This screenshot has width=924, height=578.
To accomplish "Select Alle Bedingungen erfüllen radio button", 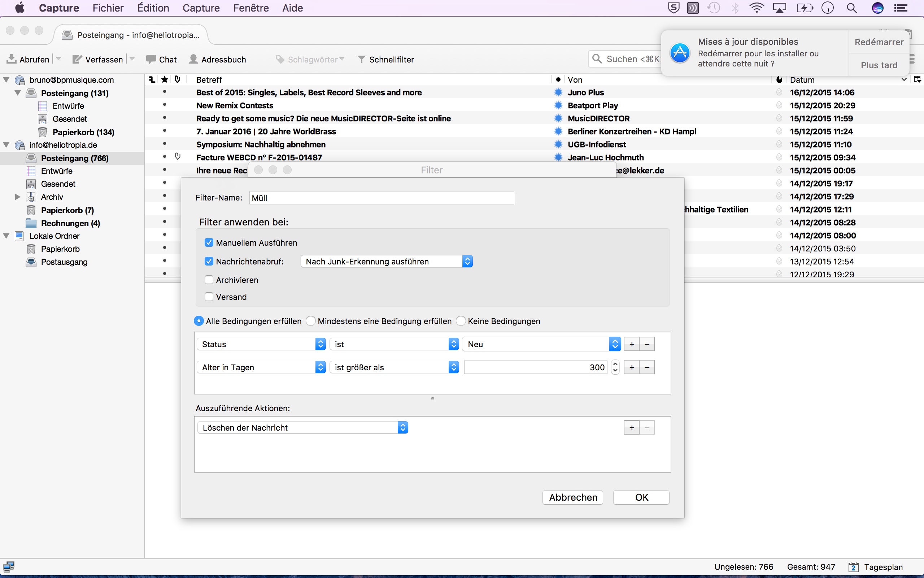I will (x=199, y=321).
